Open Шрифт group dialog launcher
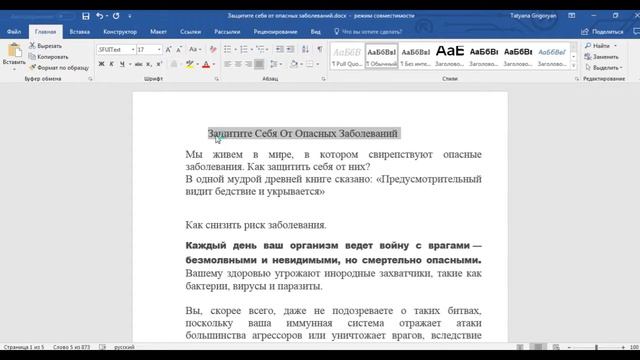This screenshot has width=640, height=360. click(217, 79)
